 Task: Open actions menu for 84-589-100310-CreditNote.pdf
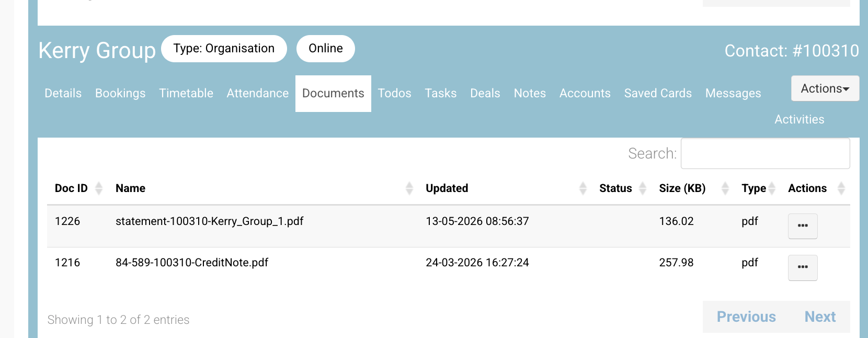click(803, 267)
